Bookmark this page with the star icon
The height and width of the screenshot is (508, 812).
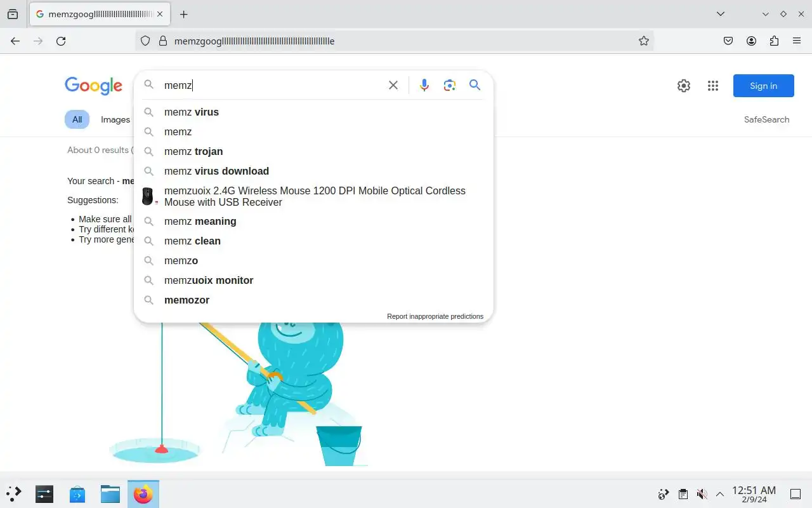(644, 41)
